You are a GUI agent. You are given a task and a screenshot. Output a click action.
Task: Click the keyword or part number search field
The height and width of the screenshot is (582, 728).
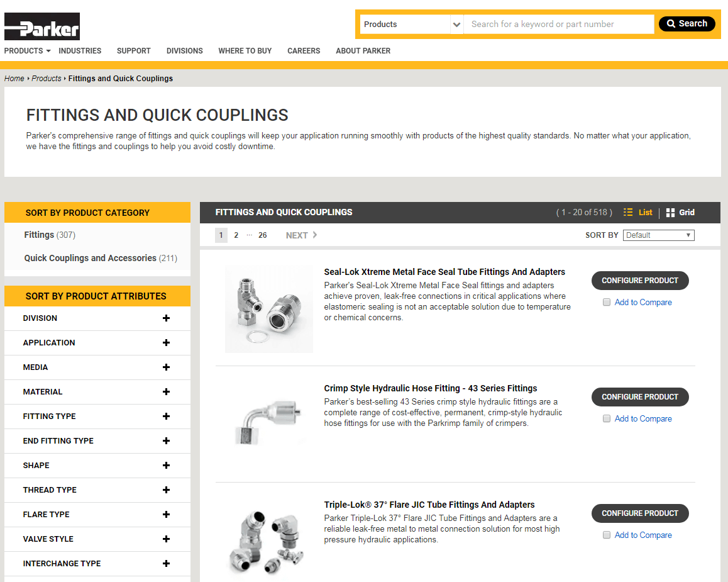[558, 24]
